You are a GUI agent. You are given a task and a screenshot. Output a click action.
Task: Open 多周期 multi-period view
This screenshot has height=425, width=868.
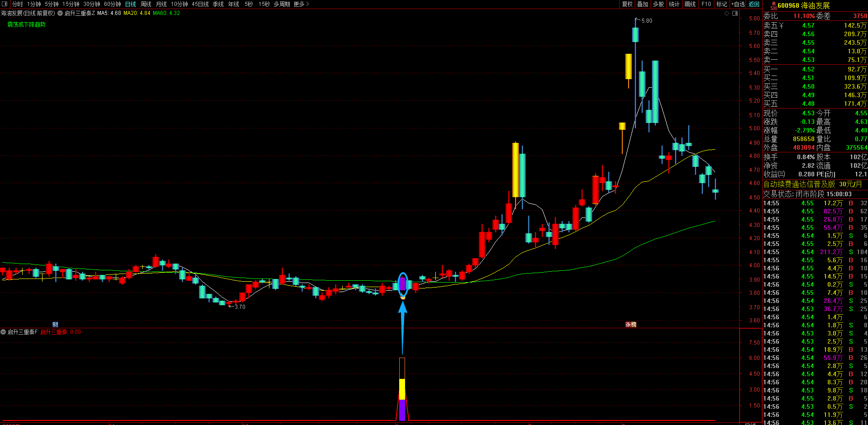[282, 4]
